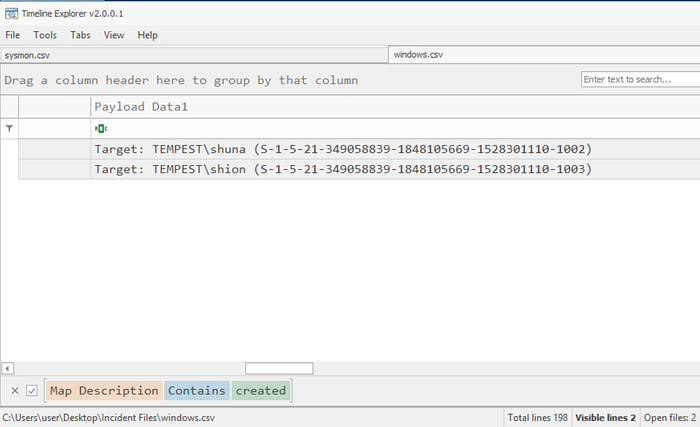
Task: Open the Tabs menu
Action: click(80, 35)
